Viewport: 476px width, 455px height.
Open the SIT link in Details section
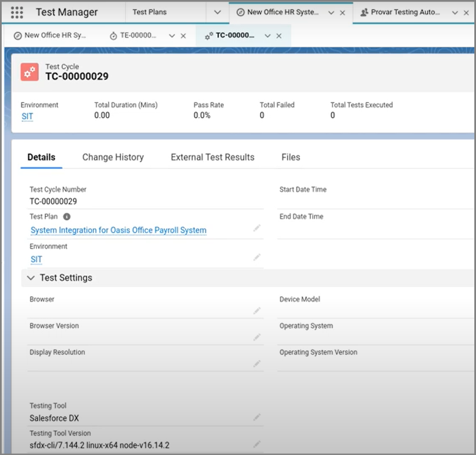[x=37, y=260]
